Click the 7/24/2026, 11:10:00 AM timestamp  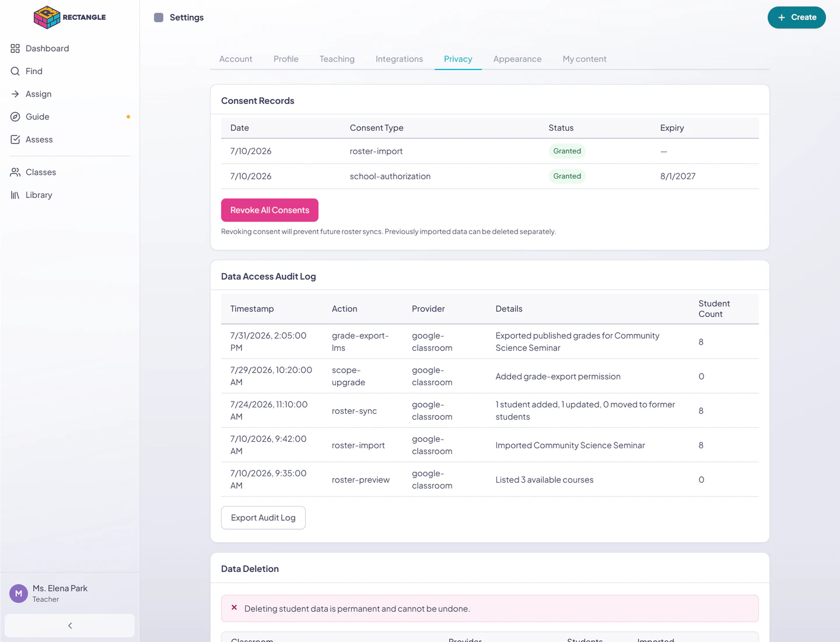click(x=269, y=410)
